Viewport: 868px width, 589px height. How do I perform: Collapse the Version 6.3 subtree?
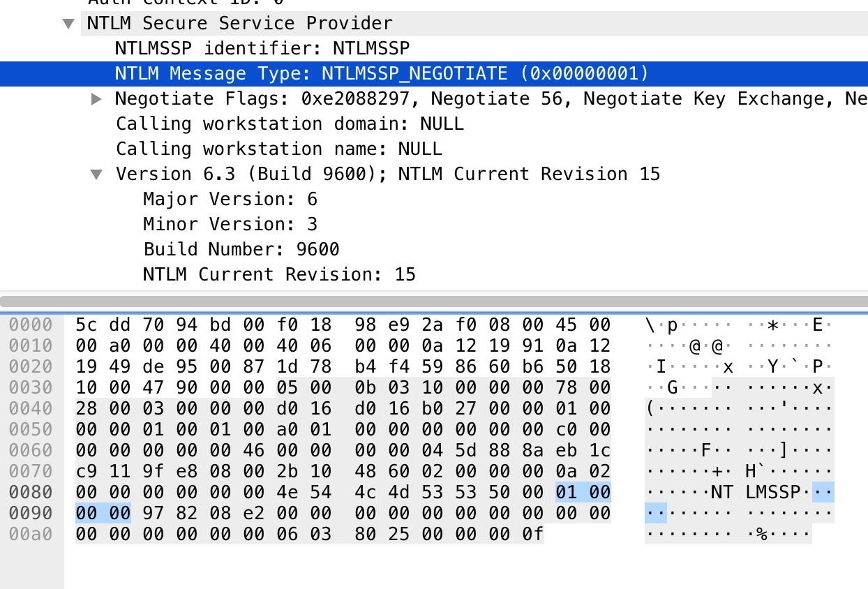tap(97, 174)
